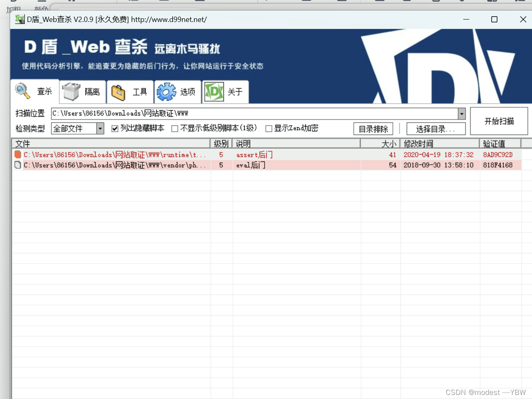532x399 pixels.
Task: Open the 关于 about tab
Action: click(225, 92)
